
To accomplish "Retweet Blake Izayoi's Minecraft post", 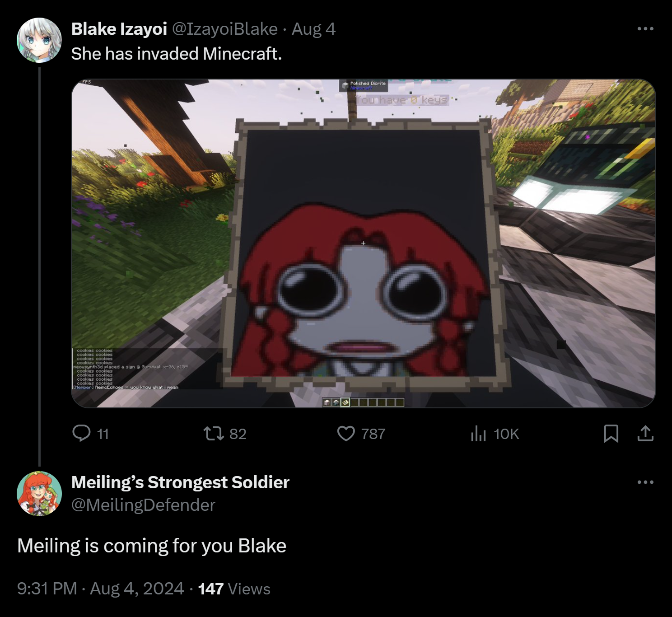I will pyautogui.click(x=213, y=434).
